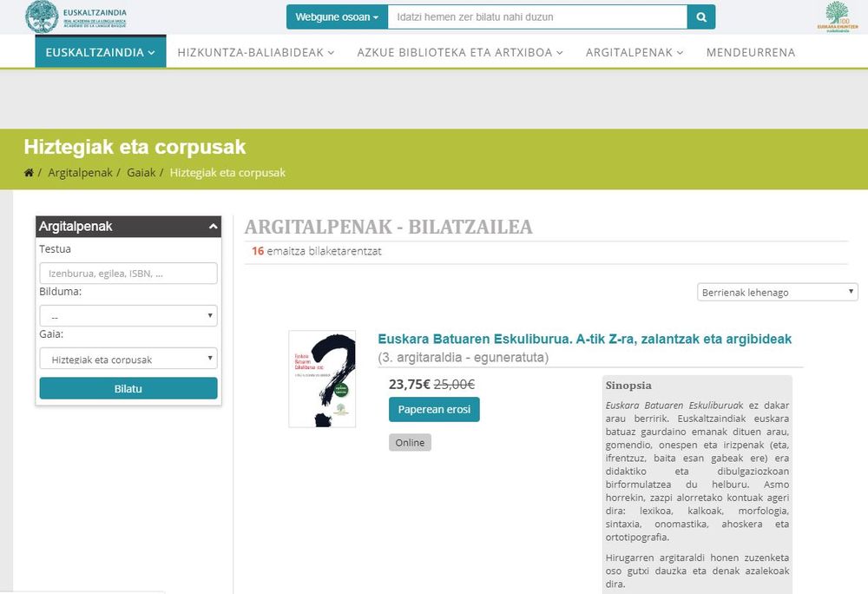The height and width of the screenshot is (594, 868).
Task: Open the Eskuliburua book cover thumbnail
Action: point(322,379)
